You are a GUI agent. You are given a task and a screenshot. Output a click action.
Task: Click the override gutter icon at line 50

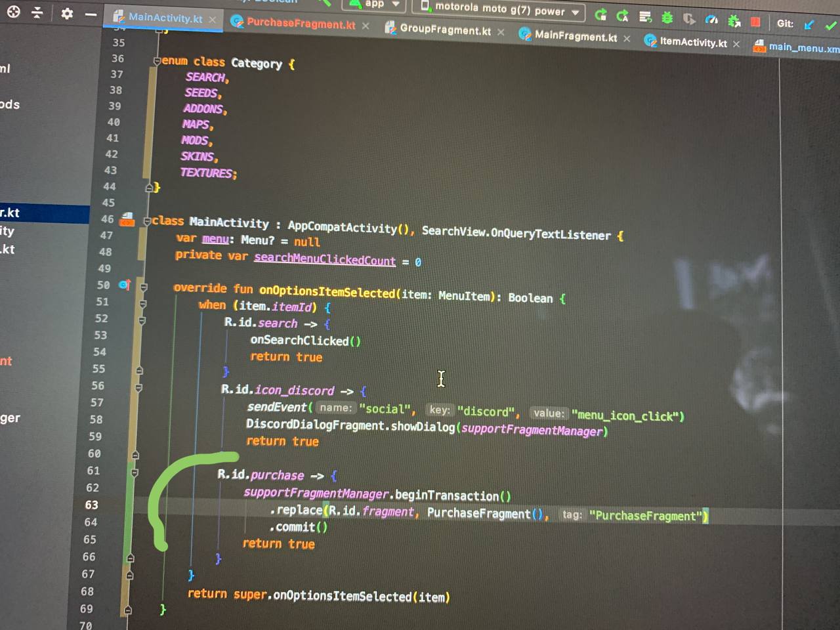pyautogui.click(x=125, y=285)
